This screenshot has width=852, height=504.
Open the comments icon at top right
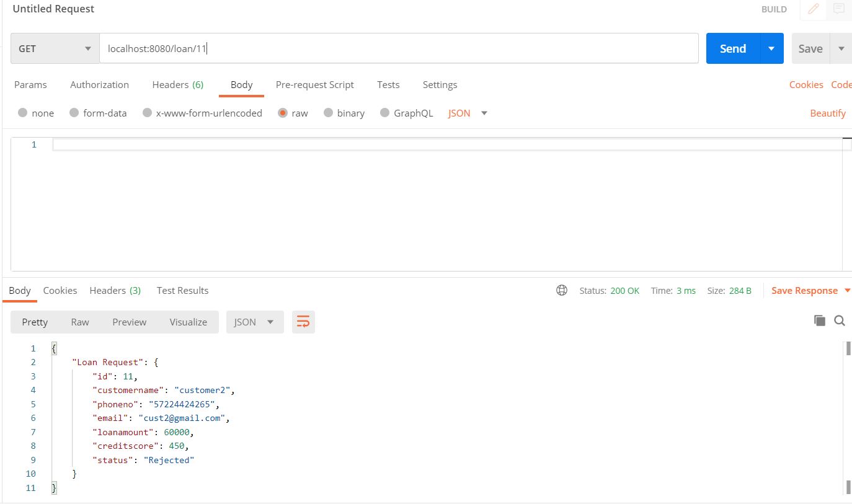(x=839, y=9)
